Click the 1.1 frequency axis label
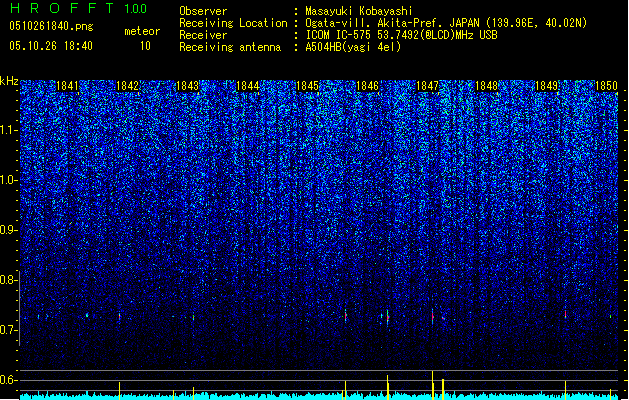Screen dimensions: 629x400 [8, 130]
